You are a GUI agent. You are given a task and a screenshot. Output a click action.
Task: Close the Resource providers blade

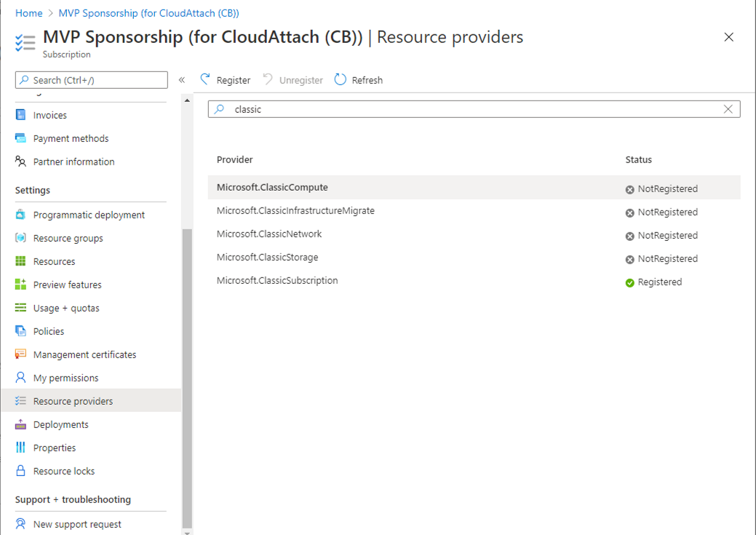click(728, 37)
